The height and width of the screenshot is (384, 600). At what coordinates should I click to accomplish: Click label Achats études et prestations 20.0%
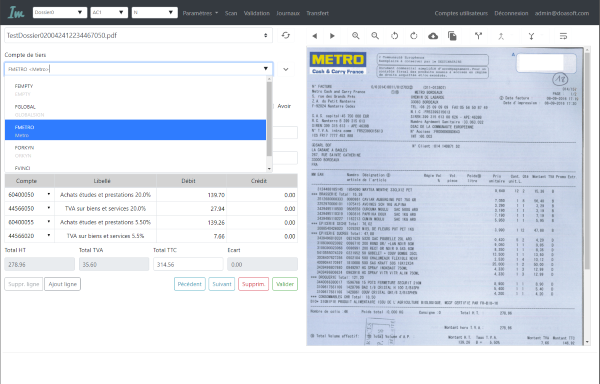click(x=105, y=195)
